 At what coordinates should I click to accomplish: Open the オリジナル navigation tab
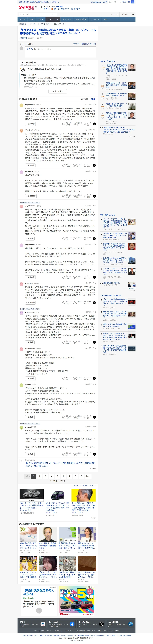(x=67, y=19)
